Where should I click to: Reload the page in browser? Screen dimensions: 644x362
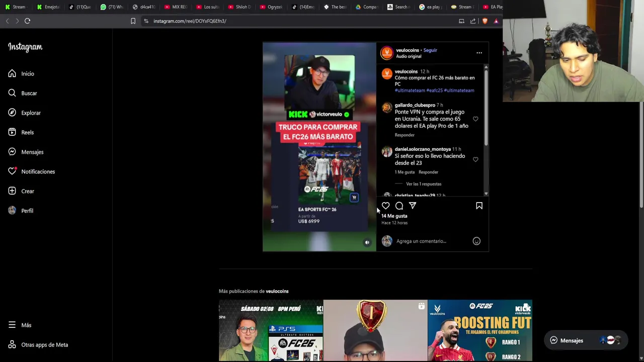point(27,21)
